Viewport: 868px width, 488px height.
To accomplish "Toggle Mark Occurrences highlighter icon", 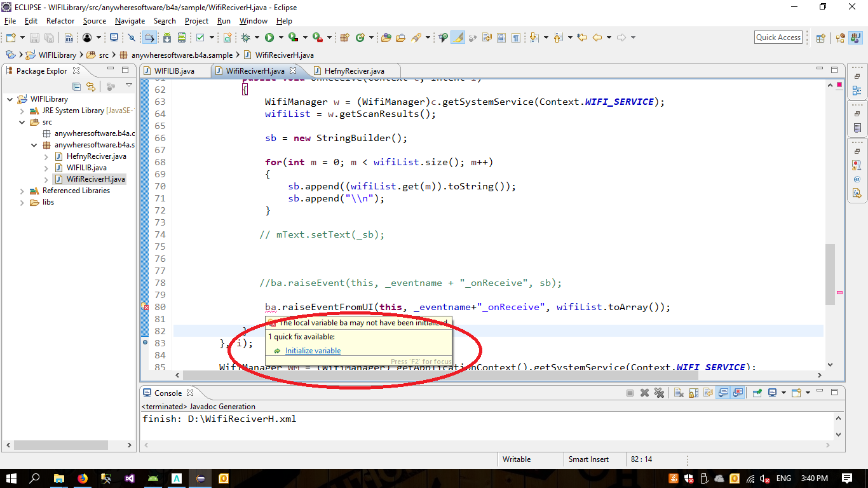I will click(x=458, y=37).
